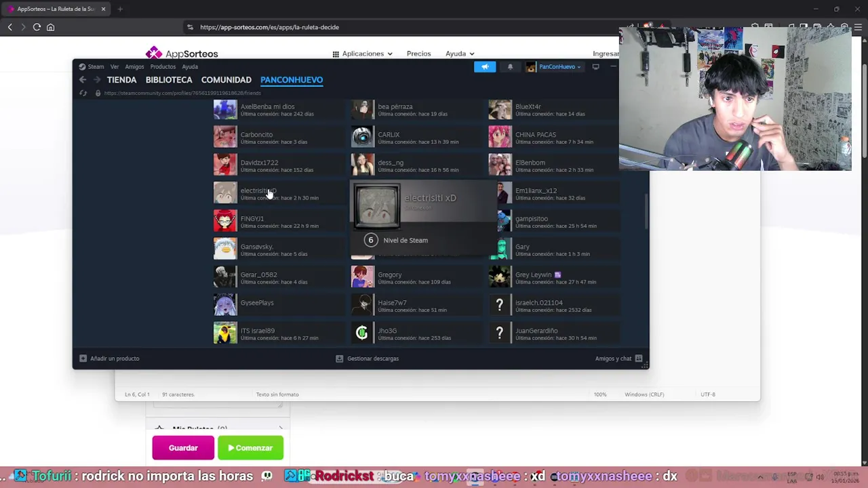Screen dimensions: 868x488
Task: Open FINGYJ1 friend avatar
Action: pyautogui.click(x=225, y=221)
